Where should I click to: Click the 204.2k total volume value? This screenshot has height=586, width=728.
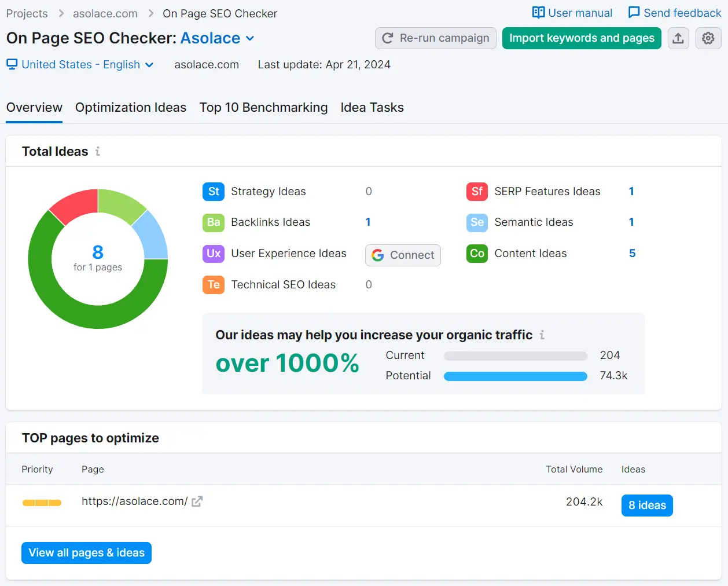[x=584, y=501]
